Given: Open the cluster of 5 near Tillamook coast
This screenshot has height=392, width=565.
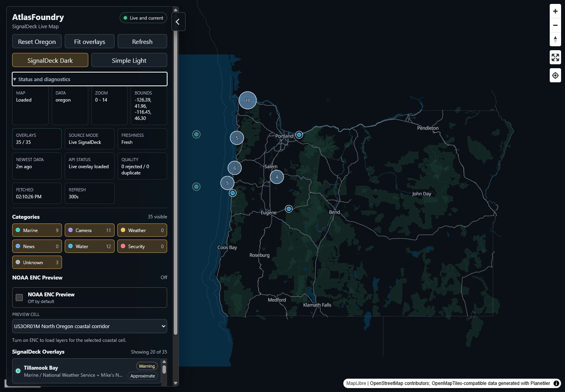Looking at the screenshot, I should pyautogui.click(x=237, y=138).
